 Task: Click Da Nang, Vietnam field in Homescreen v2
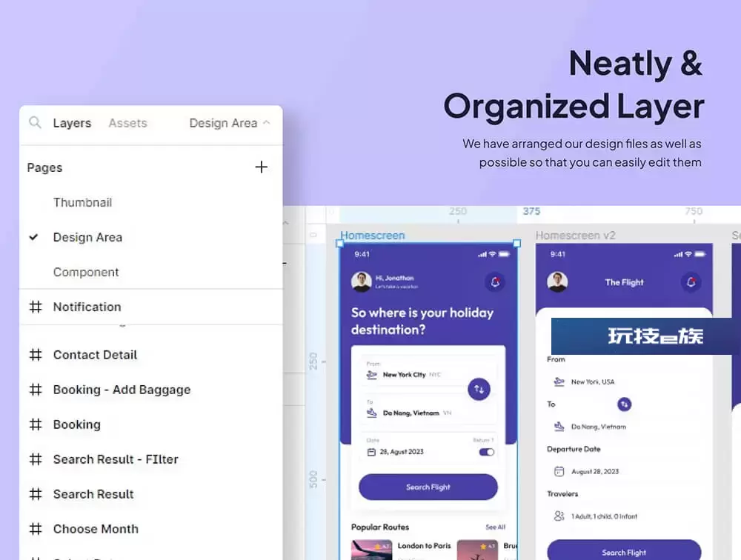(x=624, y=427)
